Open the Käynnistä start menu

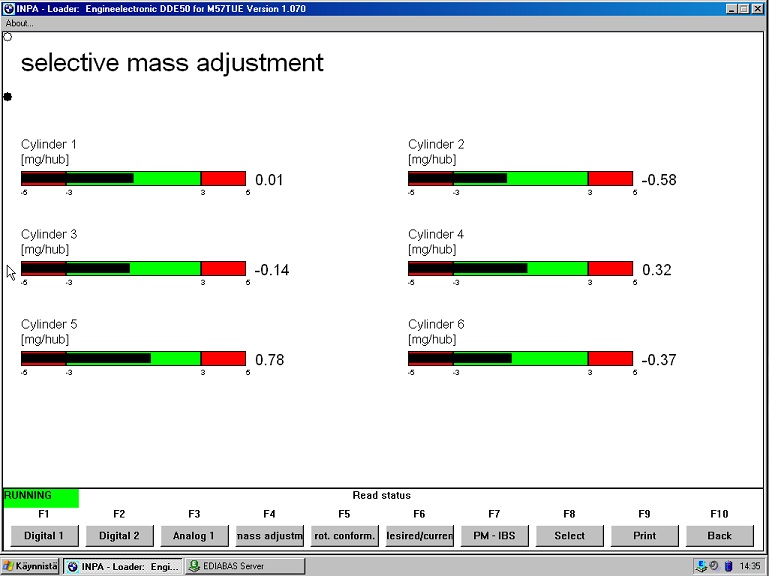pyautogui.click(x=30, y=566)
